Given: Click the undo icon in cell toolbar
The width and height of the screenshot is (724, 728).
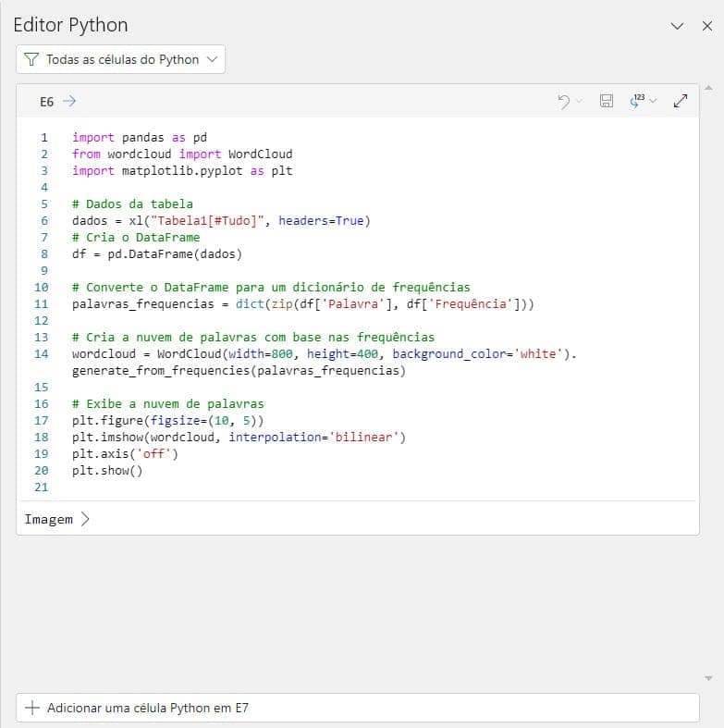Looking at the screenshot, I should (564, 102).
